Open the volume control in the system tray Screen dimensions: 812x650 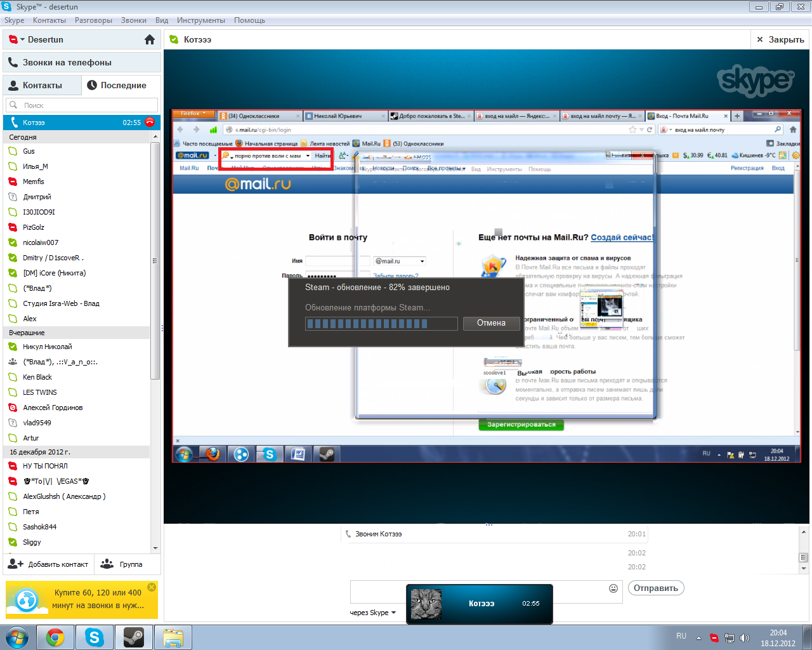click(745, 637)
